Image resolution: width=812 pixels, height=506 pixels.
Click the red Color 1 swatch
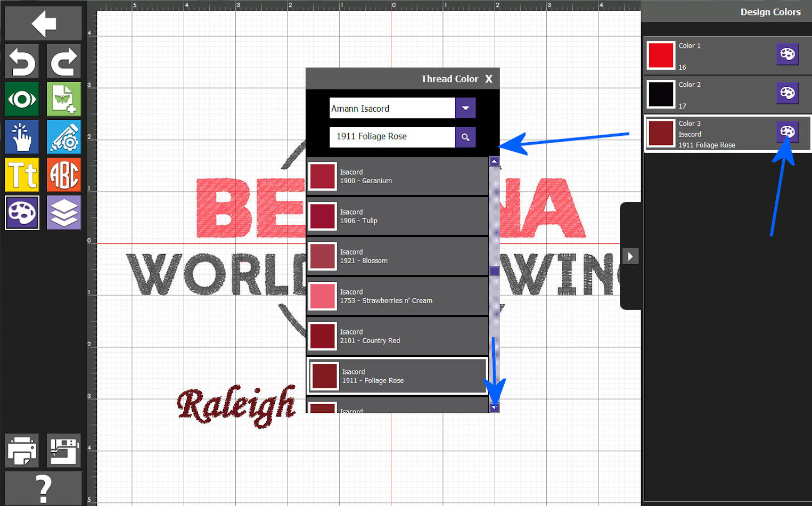coord(661,55)
